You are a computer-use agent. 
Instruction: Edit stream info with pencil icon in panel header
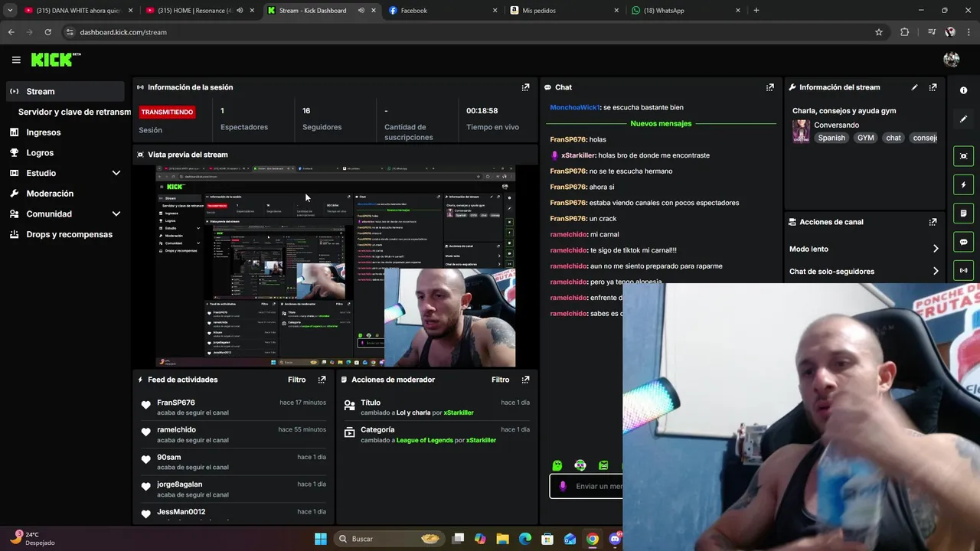914,87
